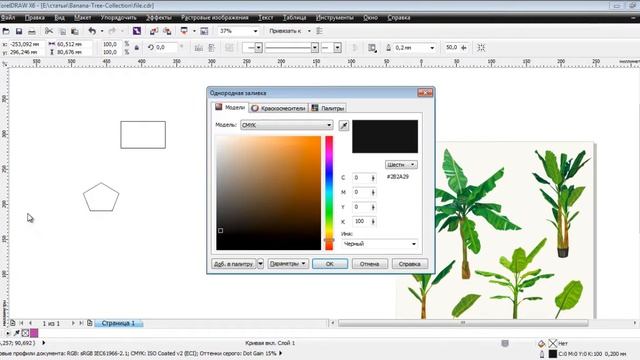Viewport: 640px width, 360px height.
Task: Click the outline width pen icon
Action: (x=388, y=48)
